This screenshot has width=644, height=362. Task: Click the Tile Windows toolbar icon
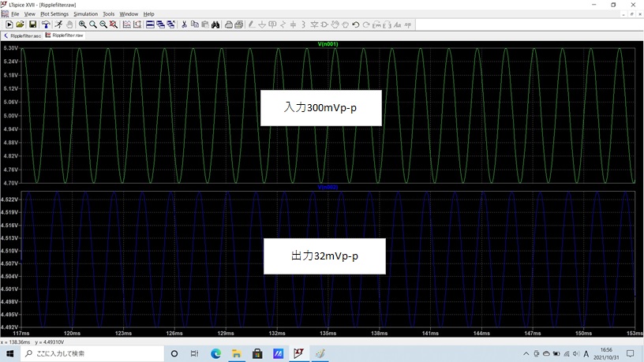click(x=150, y=24)
